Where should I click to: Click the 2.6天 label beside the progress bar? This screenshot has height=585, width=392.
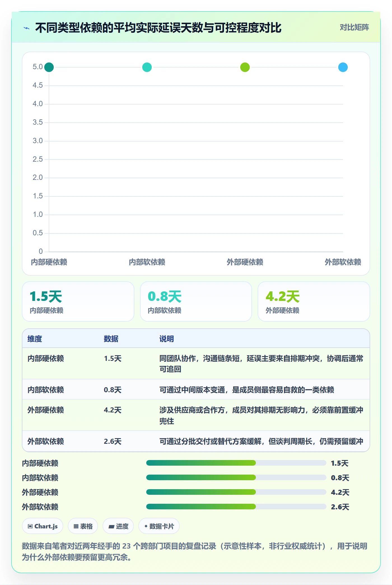pyautogui.click(x=340, y=507)
